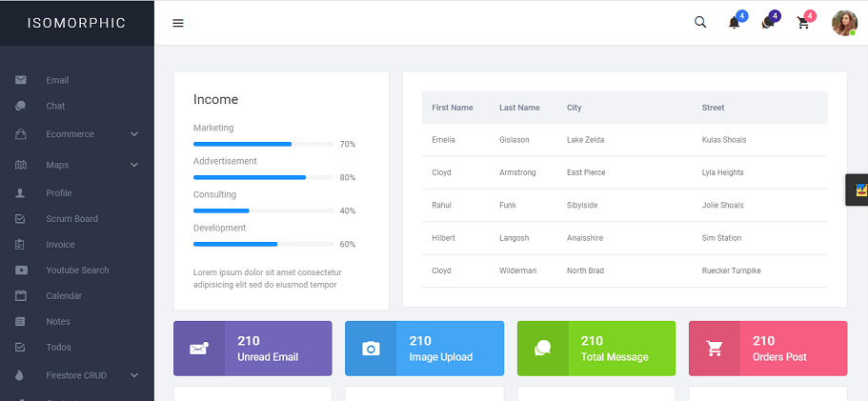Expand the Maps submenu chevron
This screenshot has height=401, width=868.
pyautogui.click(x=134, y=165)
